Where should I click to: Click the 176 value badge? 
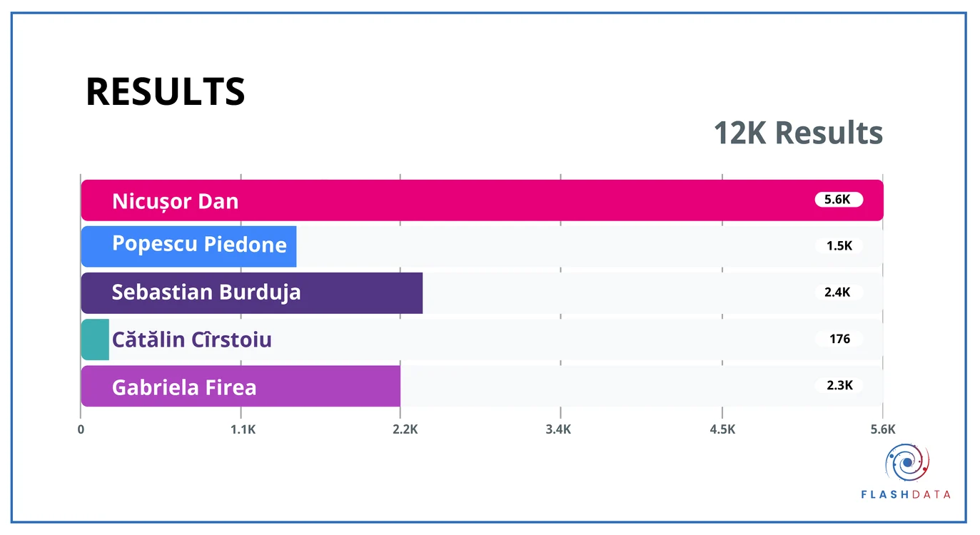(839, 339)
